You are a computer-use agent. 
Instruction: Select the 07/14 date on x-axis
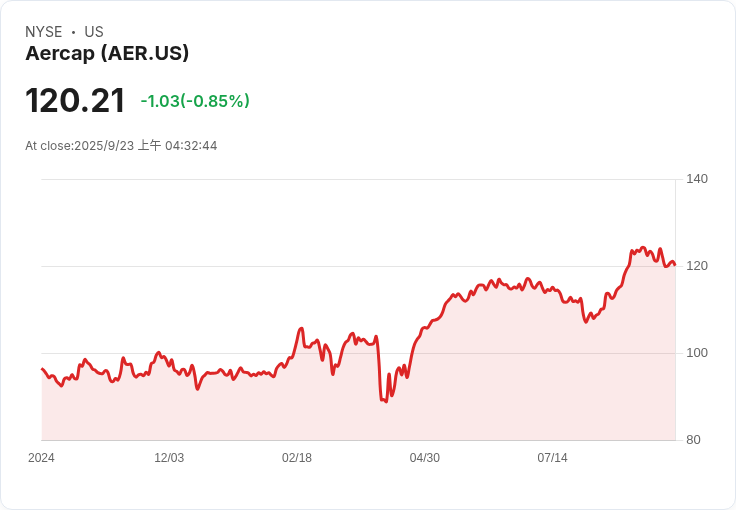tap(552, 458)
